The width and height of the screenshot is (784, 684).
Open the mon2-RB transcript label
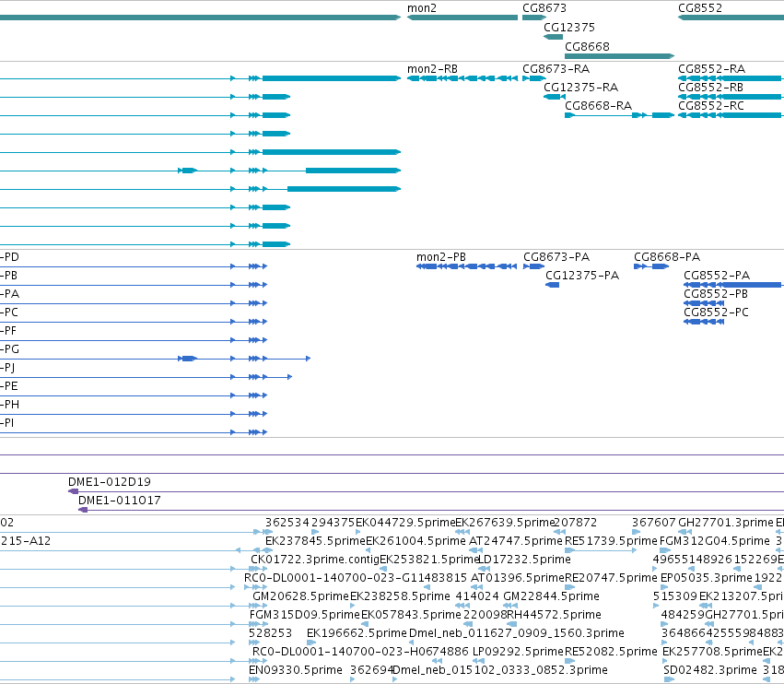(x=432, y=69)
